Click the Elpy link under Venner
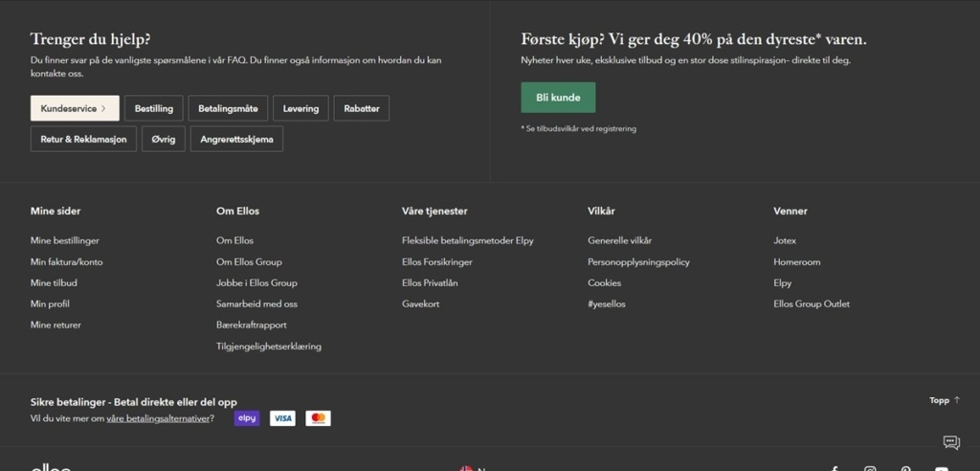This screenshot has width=980, height=471. click(783, 282)
